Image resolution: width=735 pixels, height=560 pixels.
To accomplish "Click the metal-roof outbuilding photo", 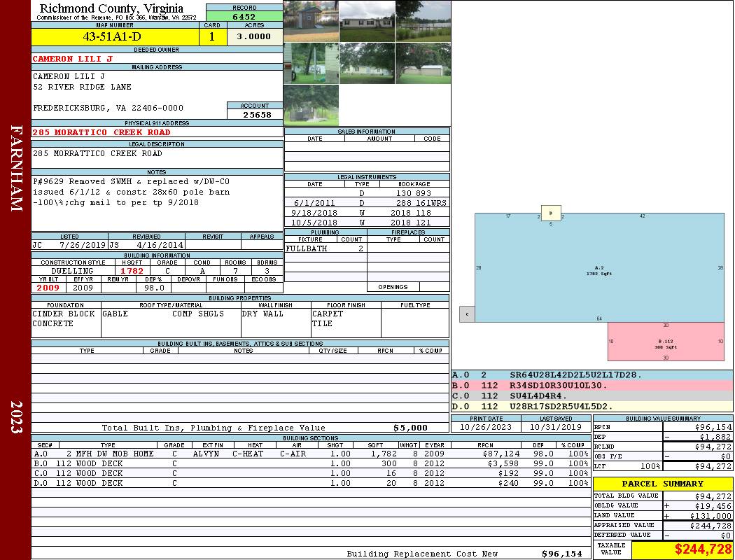I will tap(423, 63).
